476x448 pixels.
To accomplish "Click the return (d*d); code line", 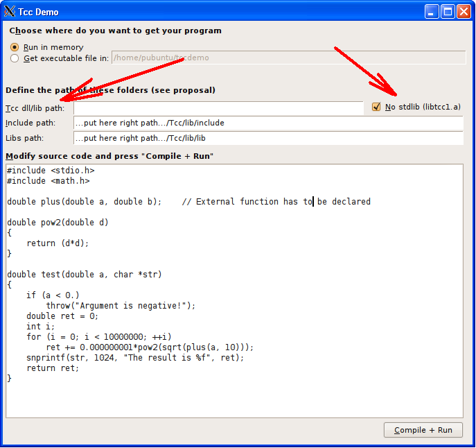I will point(58,243).
